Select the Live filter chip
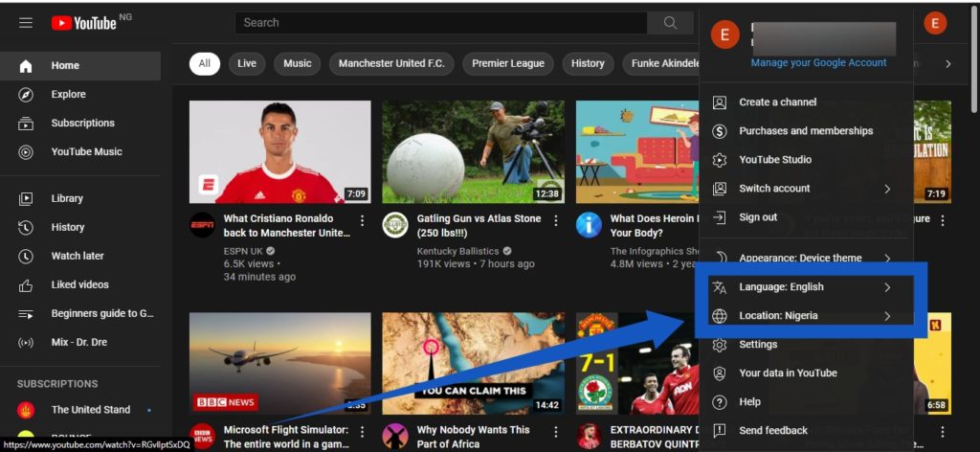This screenshot has height=452, width=980. (x=247, y=64)
